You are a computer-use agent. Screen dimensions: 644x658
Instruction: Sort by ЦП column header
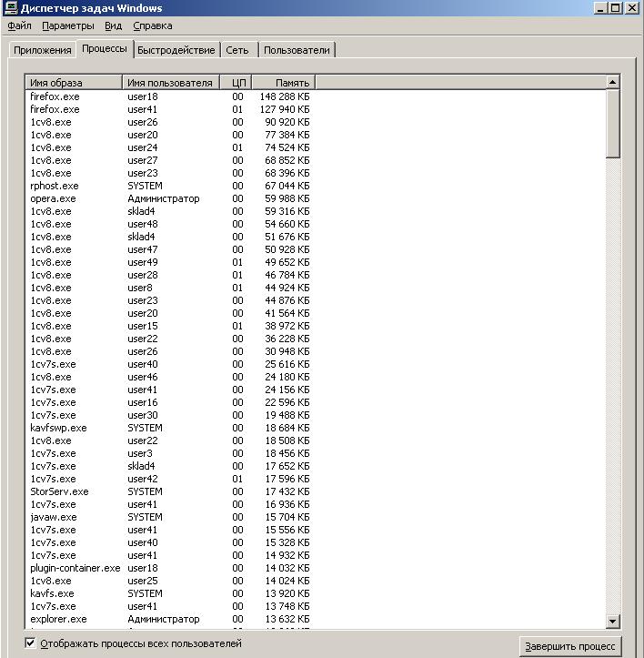point(236,83)
